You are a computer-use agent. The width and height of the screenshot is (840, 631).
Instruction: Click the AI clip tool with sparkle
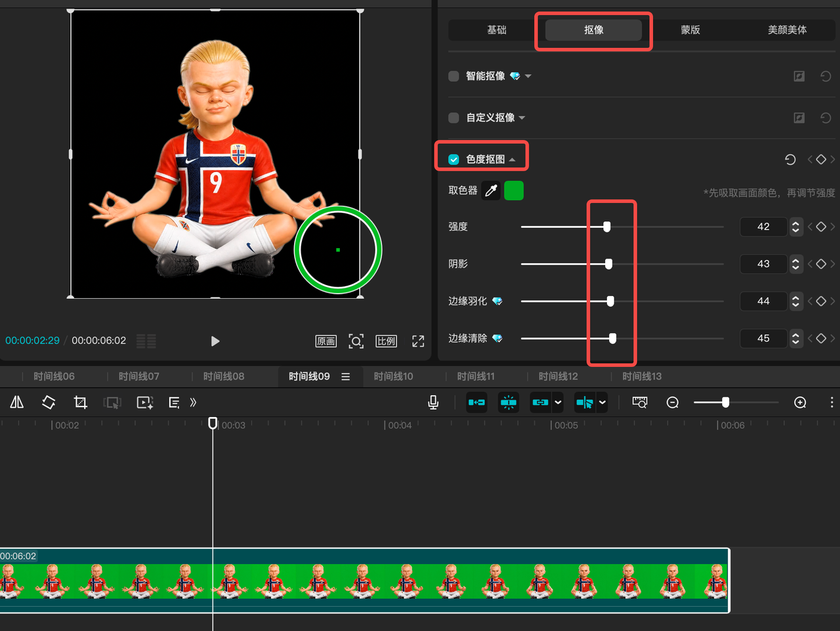[x=145, y=403]
